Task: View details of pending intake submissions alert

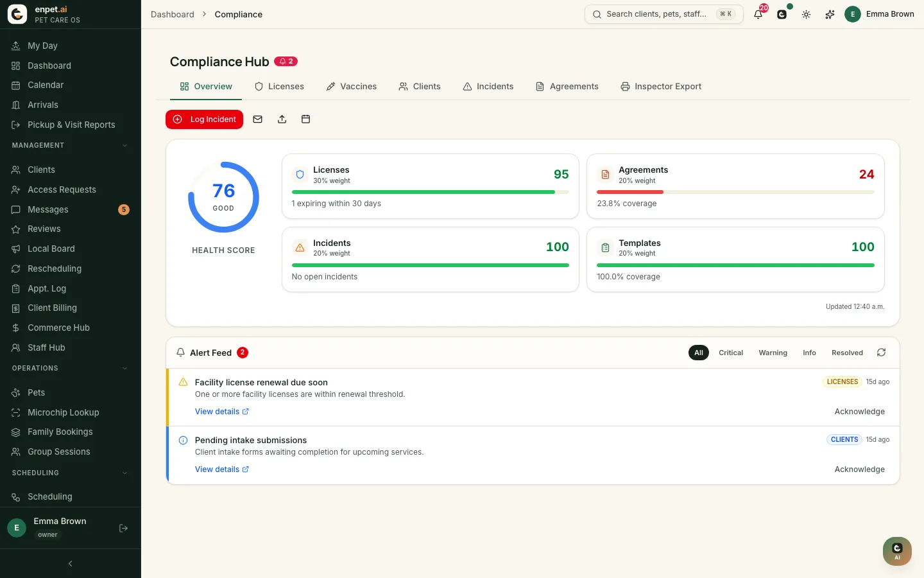Action: coord(222,469)
